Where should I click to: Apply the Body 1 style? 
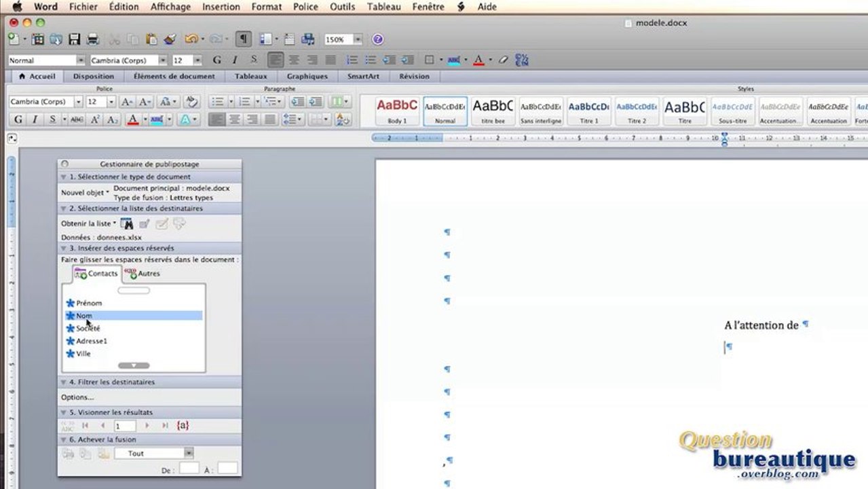point(397,111)
